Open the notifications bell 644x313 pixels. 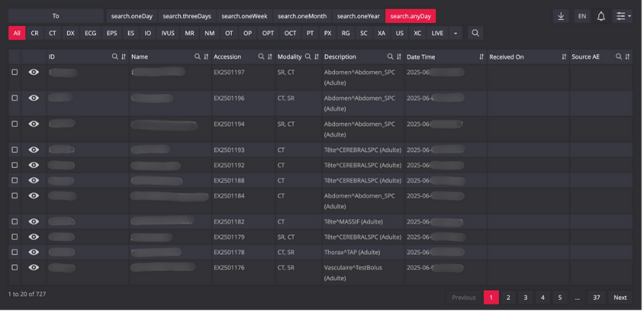click(601, 17)
